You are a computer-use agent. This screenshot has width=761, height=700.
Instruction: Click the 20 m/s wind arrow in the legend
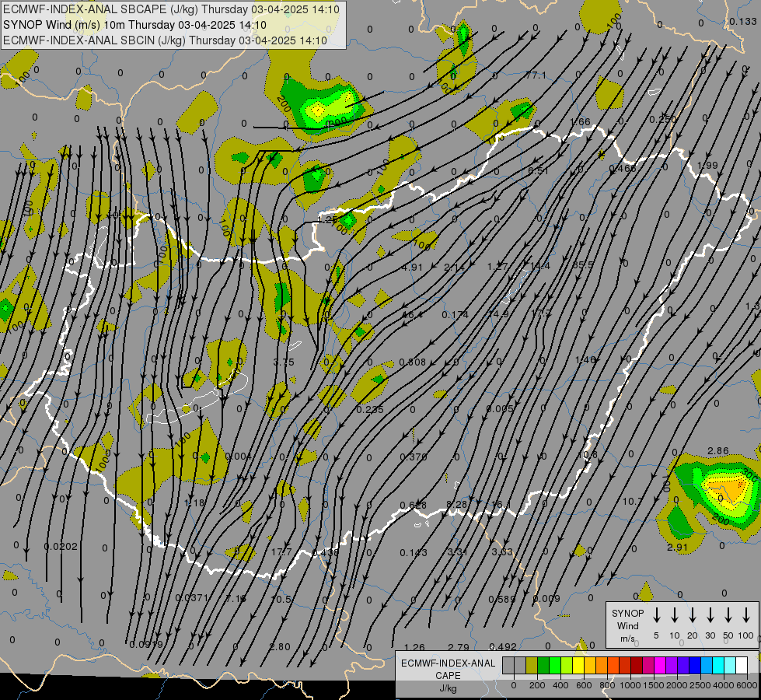point(693,615)
